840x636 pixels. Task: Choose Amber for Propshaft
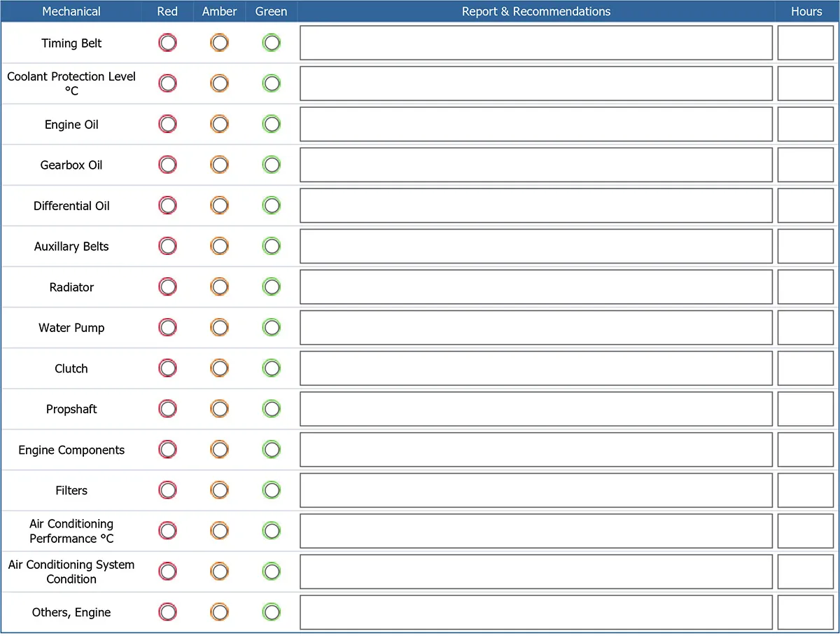[x=220, y=409]
